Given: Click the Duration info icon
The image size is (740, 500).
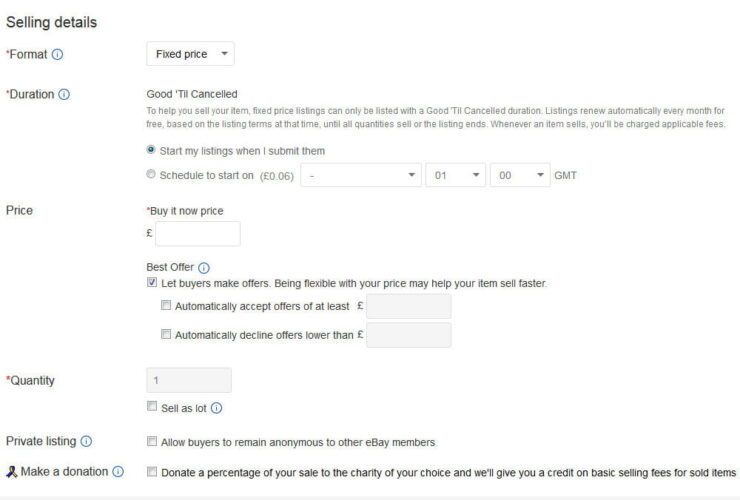Looking at the screenshot, I should [x=64, y=94].
